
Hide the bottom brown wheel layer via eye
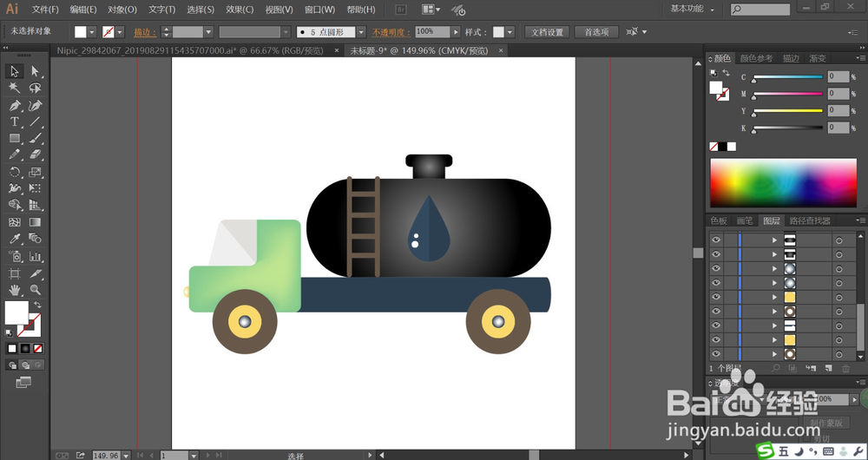point(716,354)
